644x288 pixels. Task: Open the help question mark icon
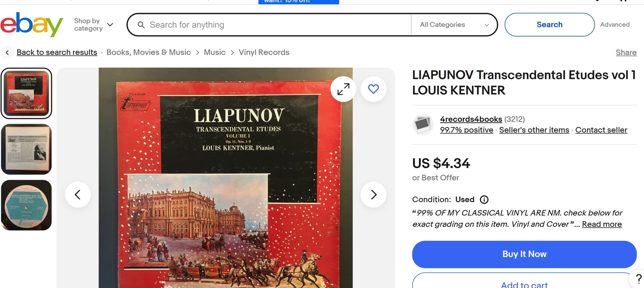[638, 279]
